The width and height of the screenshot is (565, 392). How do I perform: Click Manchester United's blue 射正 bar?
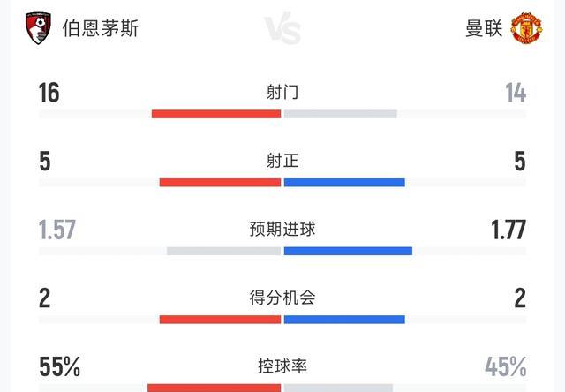pyautogui.click(x=344, y=183)
